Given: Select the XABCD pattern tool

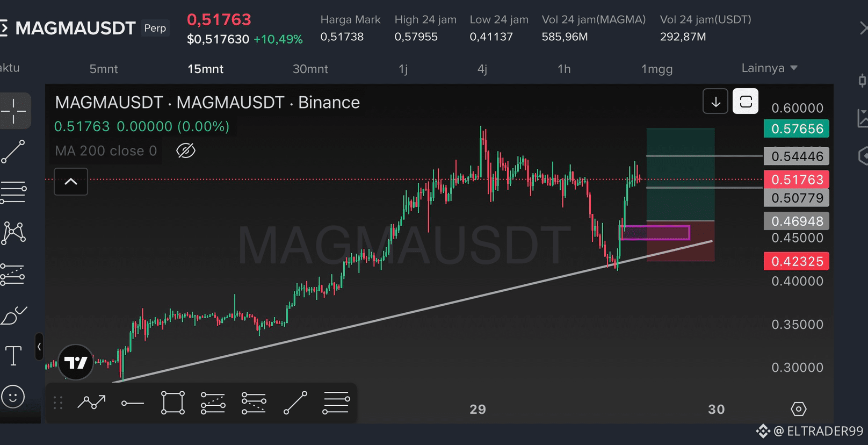Looking at the screenshot, I should point(13,233).
